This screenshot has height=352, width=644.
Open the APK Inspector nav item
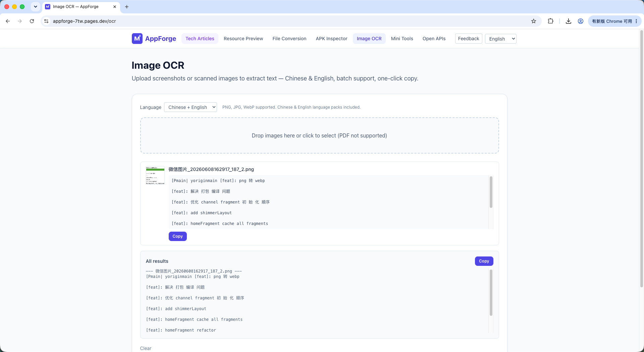tap(332, 39)
